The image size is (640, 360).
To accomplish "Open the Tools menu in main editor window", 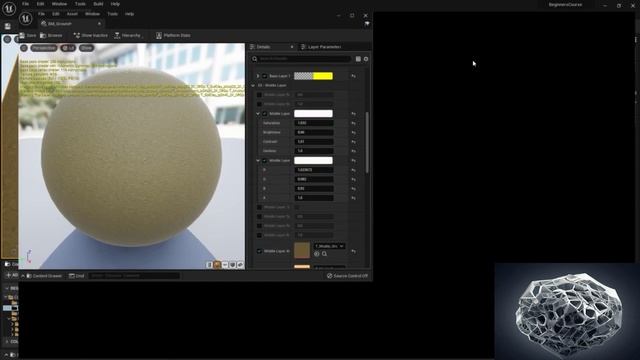I will pyautogui.click(x=80, y=4).
